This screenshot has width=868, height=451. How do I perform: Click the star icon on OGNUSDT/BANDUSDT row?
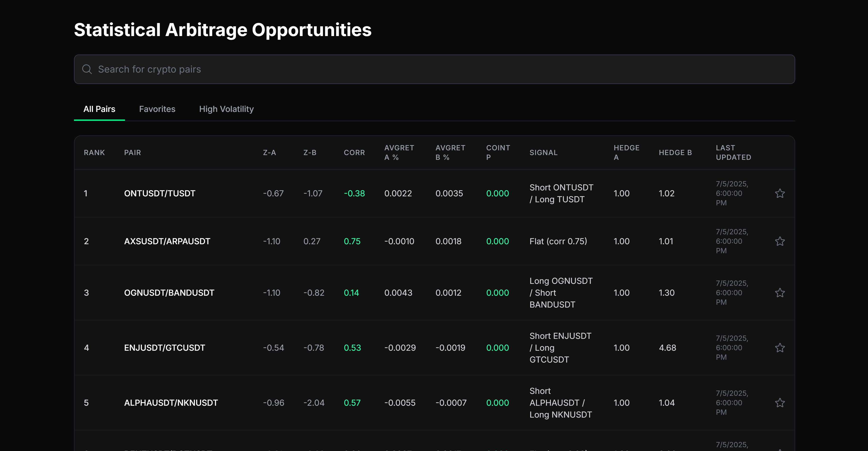780,293
